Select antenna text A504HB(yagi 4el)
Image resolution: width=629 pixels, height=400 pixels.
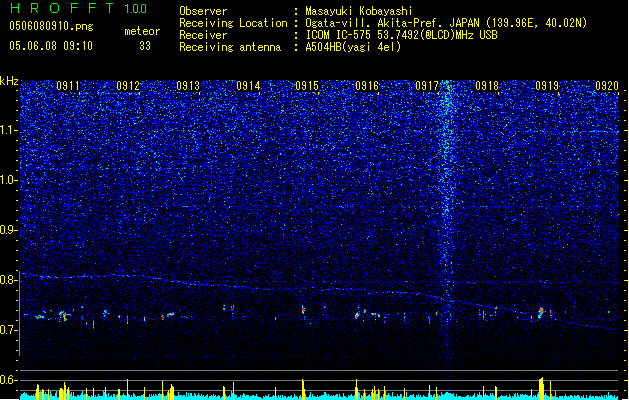[x=353, y=47]
